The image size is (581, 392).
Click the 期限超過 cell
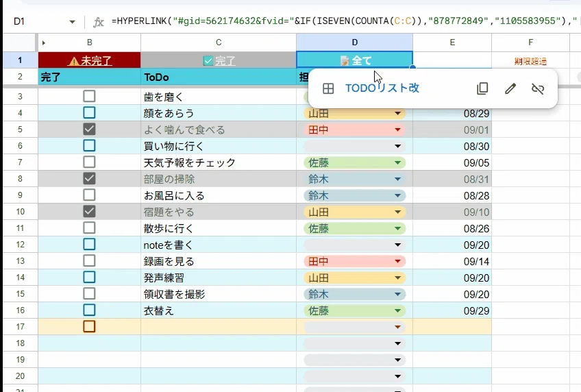[530, 61]
